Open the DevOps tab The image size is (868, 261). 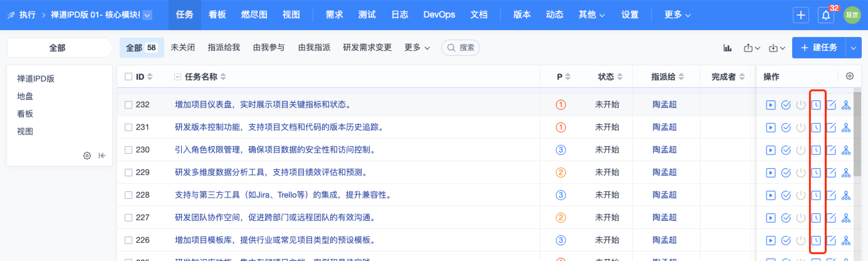click(439, 15)
